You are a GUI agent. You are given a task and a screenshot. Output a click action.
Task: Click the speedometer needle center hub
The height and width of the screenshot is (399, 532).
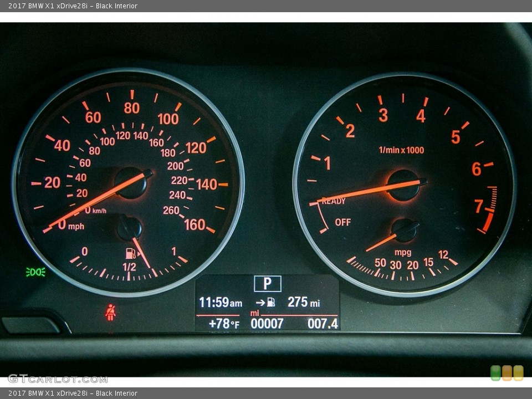coord(131,183)
